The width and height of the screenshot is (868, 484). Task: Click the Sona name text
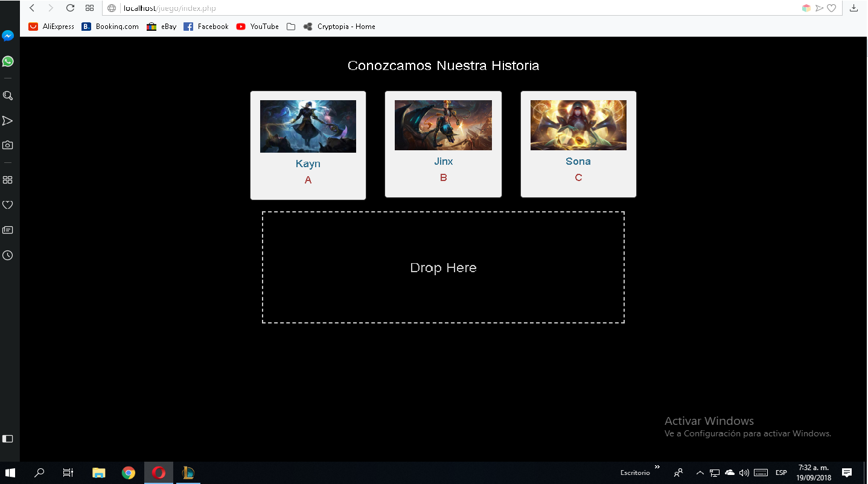pyautogui.click(x=578, y=161)
